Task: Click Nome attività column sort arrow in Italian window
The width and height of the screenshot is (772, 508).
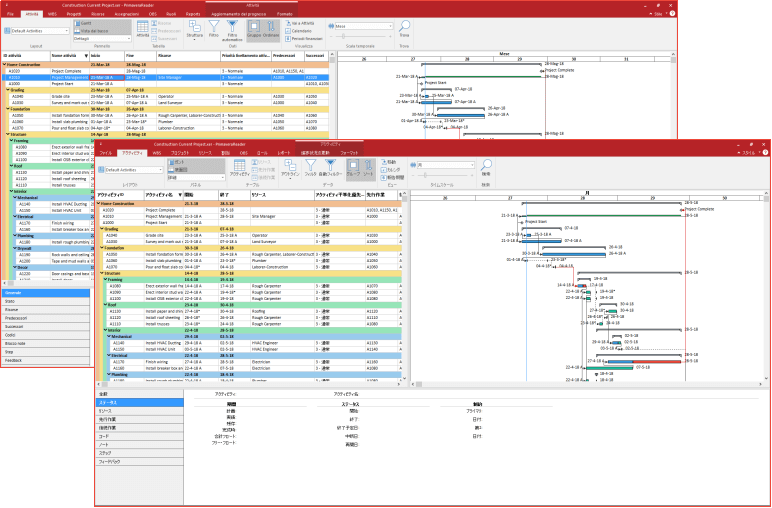Action: tap(86, 56)
